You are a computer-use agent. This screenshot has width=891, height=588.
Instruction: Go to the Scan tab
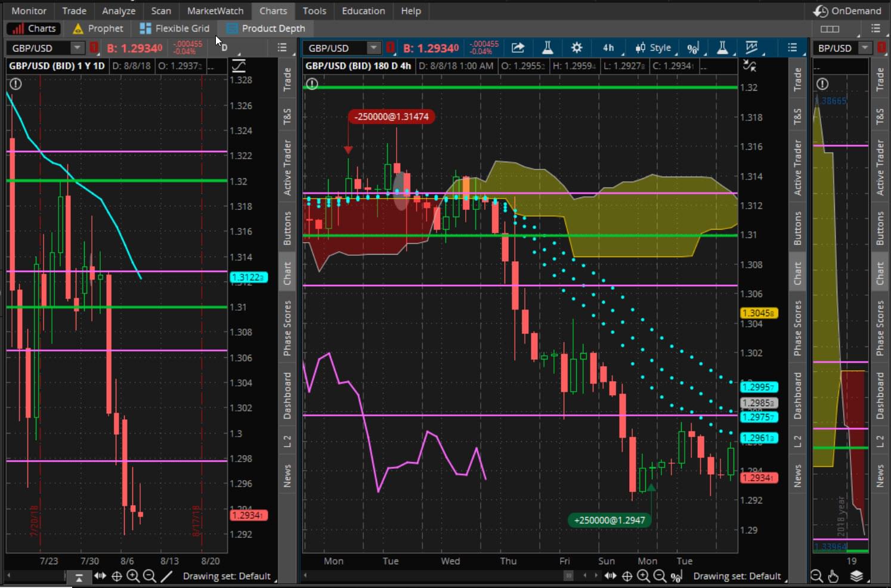pos(161,11)
